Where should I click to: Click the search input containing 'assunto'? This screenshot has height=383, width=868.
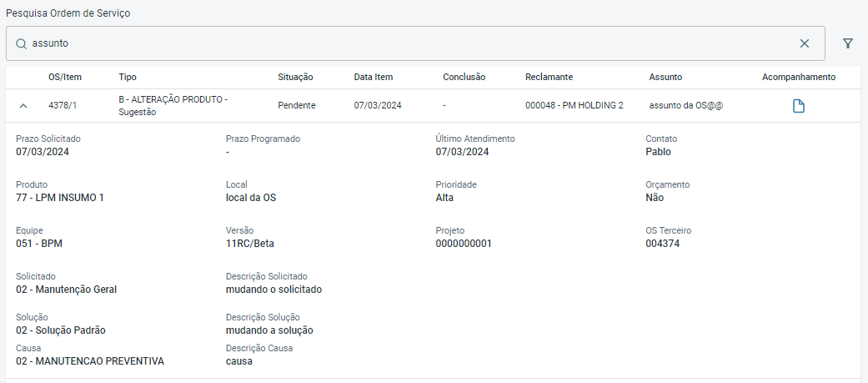coord(409,43)
